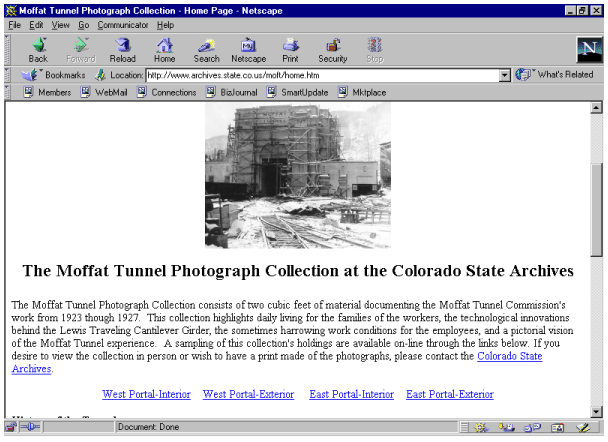Open the Help menu
The image size is (608, 442).
coord(165,25)
